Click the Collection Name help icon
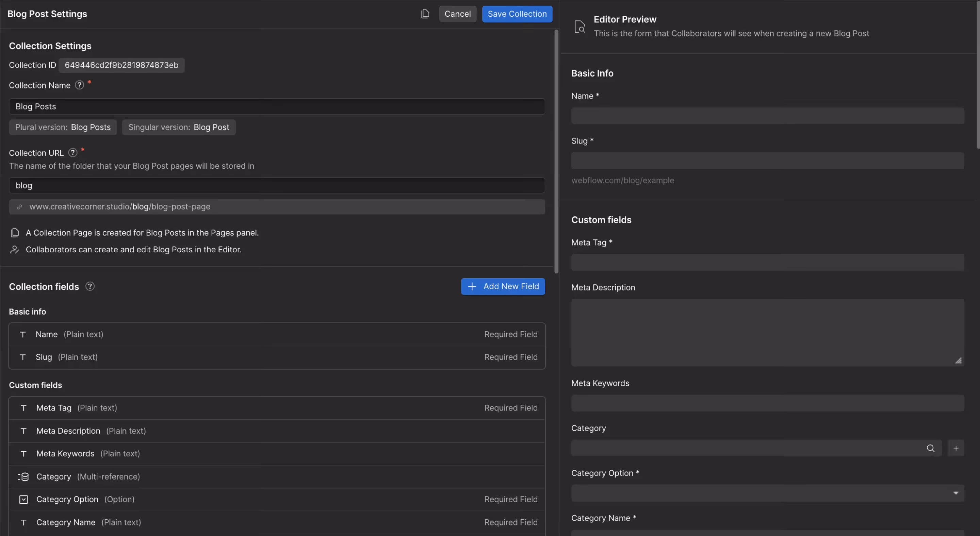 click(x=79, y=85)
